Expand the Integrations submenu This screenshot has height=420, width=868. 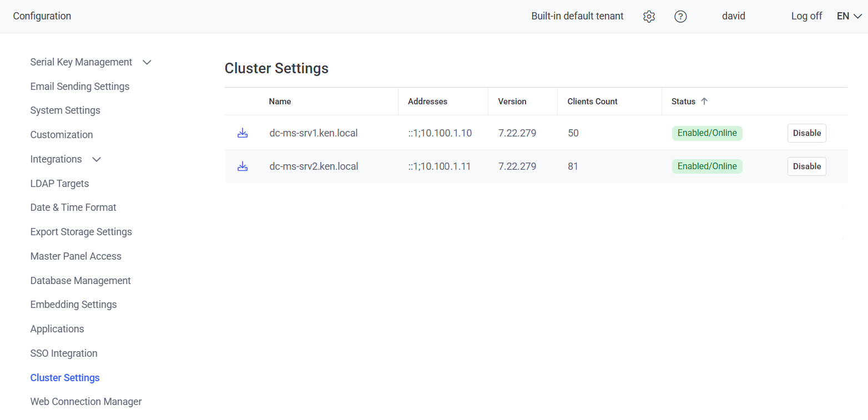(97, 159)
